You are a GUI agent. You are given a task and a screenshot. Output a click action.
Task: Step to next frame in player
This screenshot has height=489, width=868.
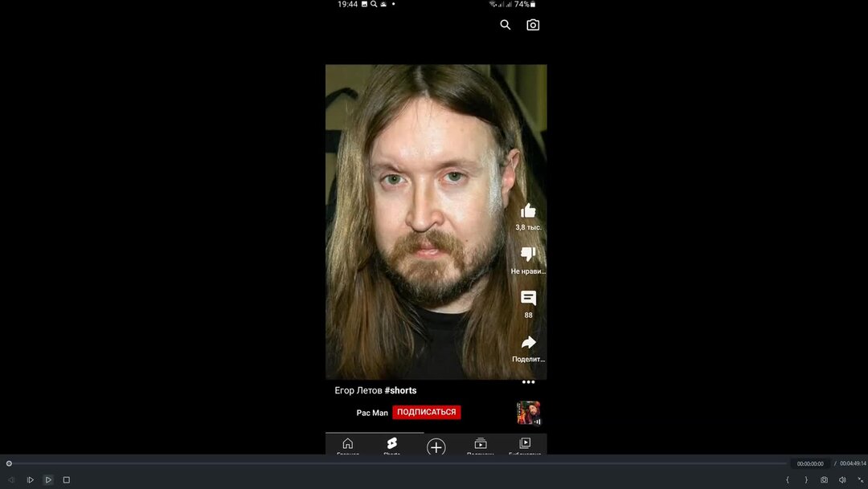tap(31, 479)
